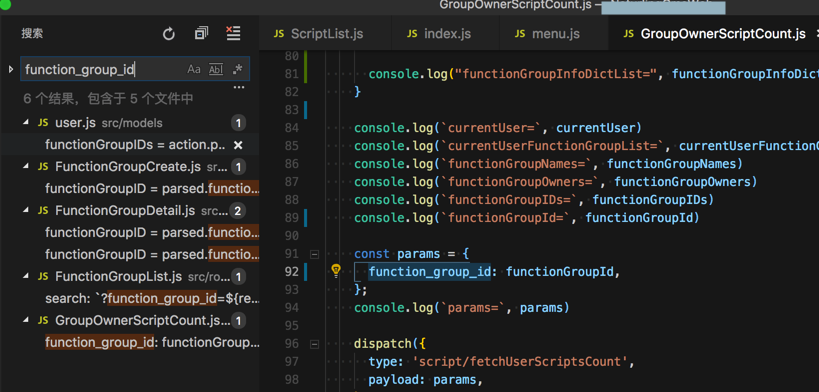Refresh the search results
Image resolution: width=819 pixels, height=392 pixels.
tap(169, 34)
